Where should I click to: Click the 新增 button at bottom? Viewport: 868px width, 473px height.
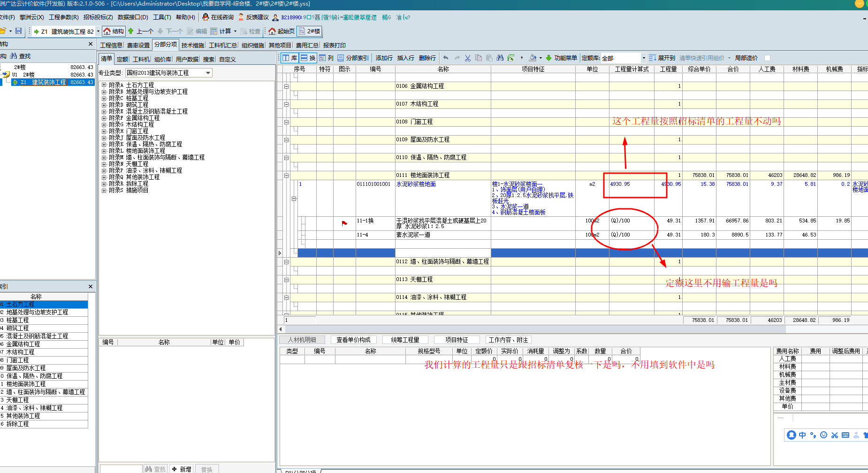[182, 469]
